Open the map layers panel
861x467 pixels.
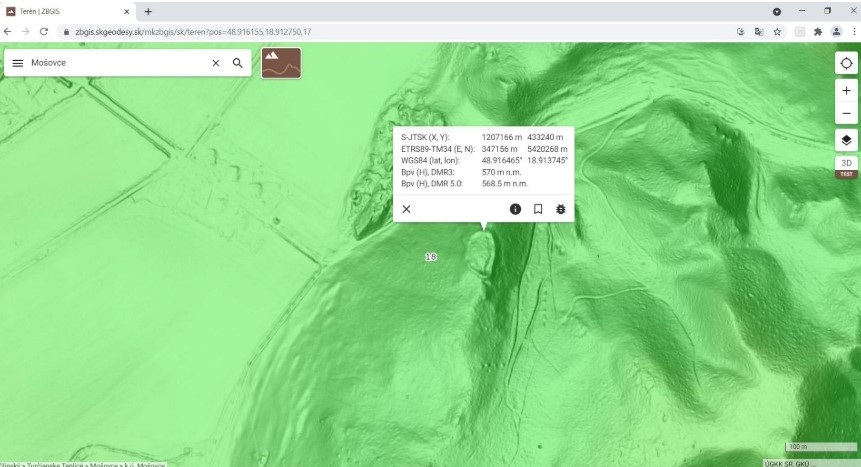pos(846,140)
